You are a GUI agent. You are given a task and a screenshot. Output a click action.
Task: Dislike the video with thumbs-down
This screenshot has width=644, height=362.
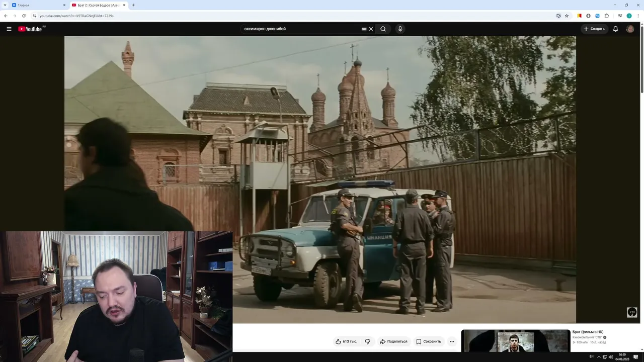point(368,341)
